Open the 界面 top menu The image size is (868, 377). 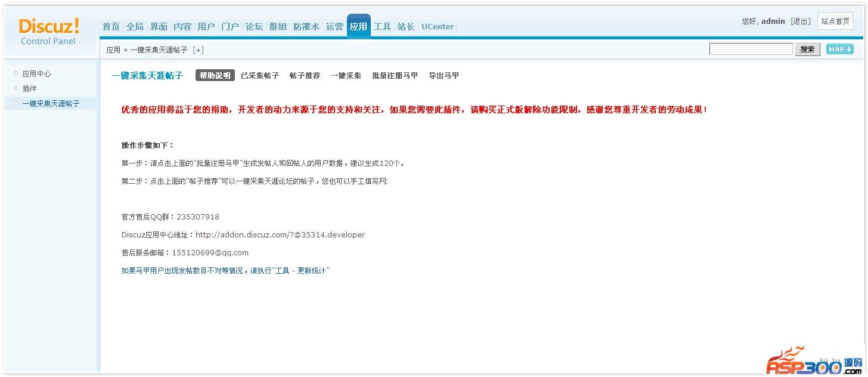(x=159, y=26)
